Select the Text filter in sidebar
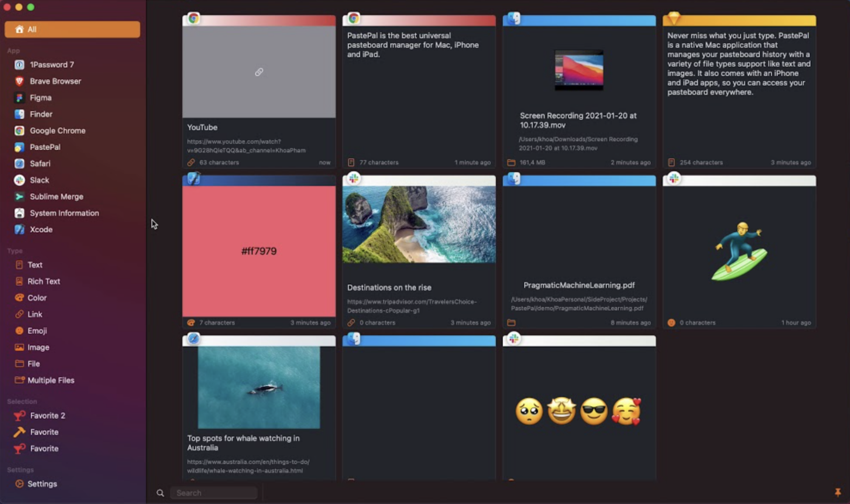Viewport: 850px width, 504px height. click(x=34, y=265)
